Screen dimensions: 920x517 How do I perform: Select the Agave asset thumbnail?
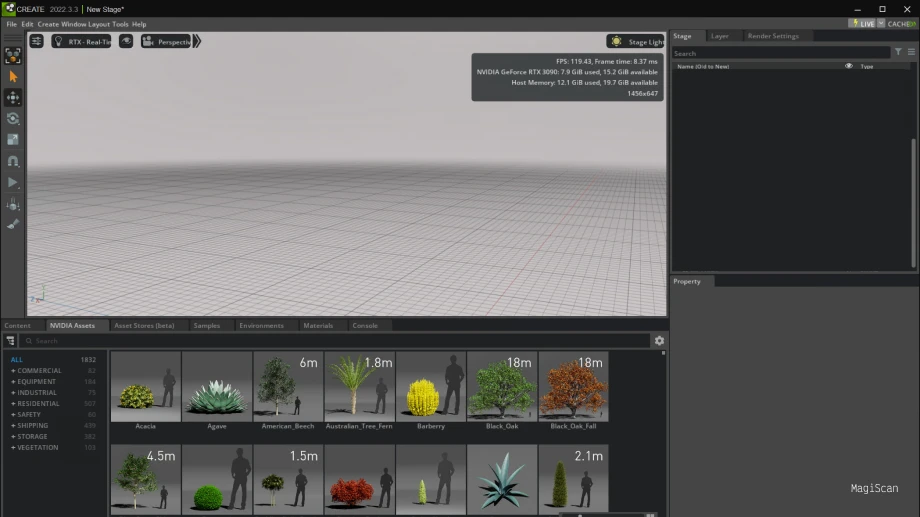click(217, 386)
